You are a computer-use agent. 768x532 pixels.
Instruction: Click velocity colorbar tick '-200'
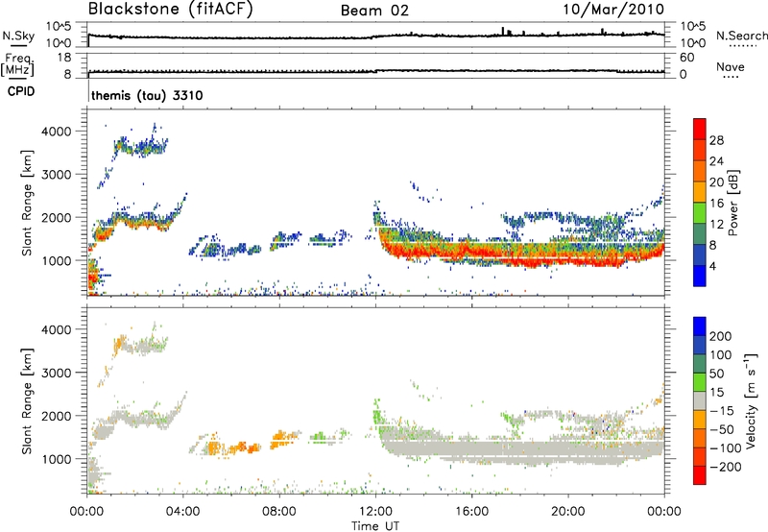click(x=725, y=467)
